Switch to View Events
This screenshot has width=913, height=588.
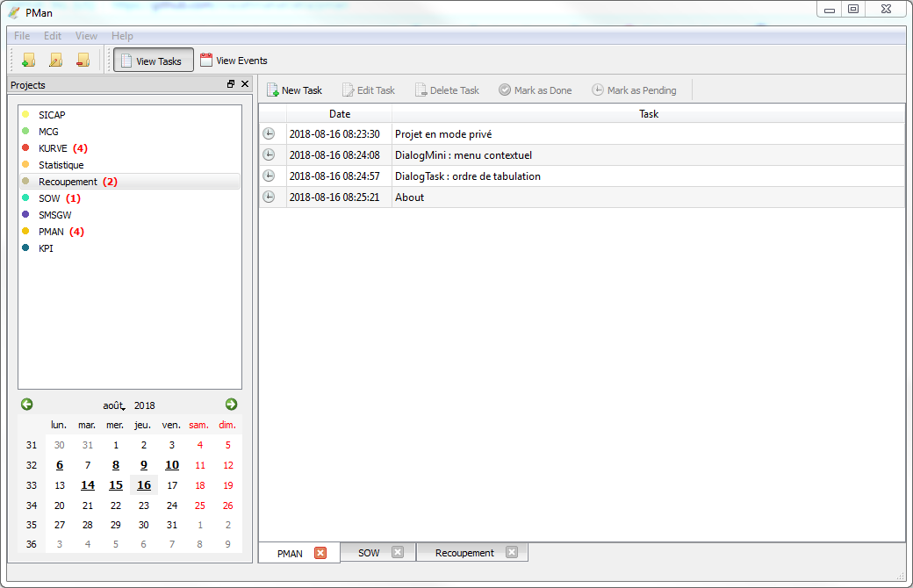(x=234, y=61)
